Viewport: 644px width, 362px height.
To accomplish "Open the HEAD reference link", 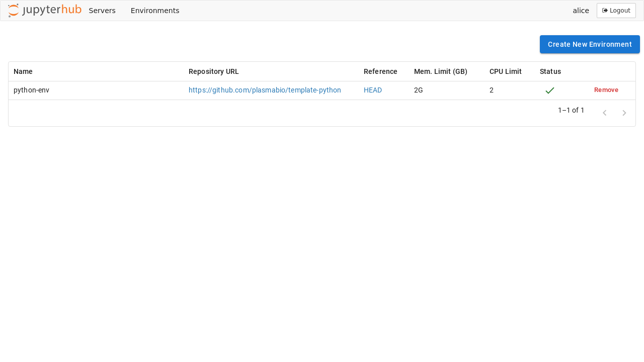I will coord(373,90).
